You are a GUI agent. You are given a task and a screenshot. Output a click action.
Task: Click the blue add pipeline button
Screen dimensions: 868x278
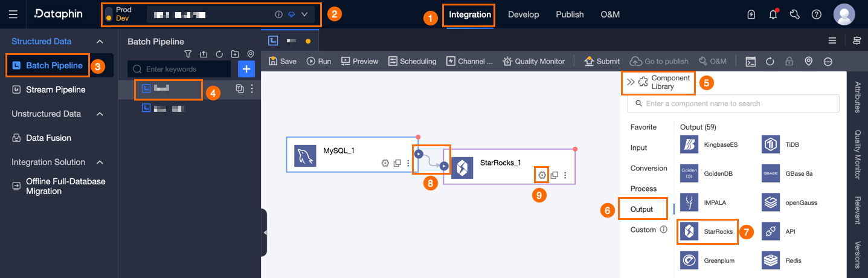(x=246, y=69)
